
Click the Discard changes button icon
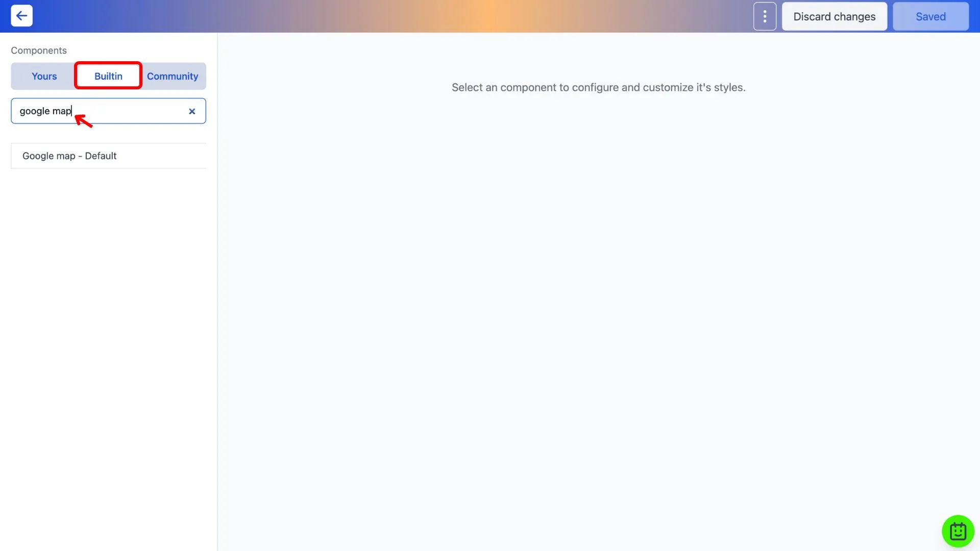point(834,15)
